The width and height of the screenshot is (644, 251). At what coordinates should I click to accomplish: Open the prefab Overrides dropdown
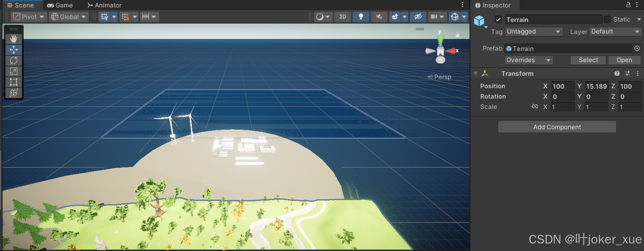pyautogui.click(x=528, y=60)
